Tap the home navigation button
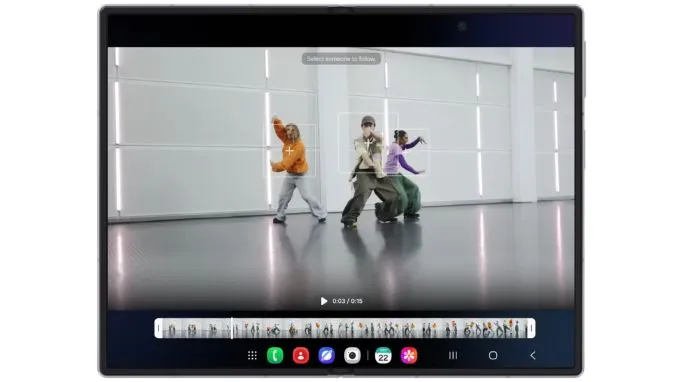The width and height of the screenshot is (680, 382). (x=493, y=356)
